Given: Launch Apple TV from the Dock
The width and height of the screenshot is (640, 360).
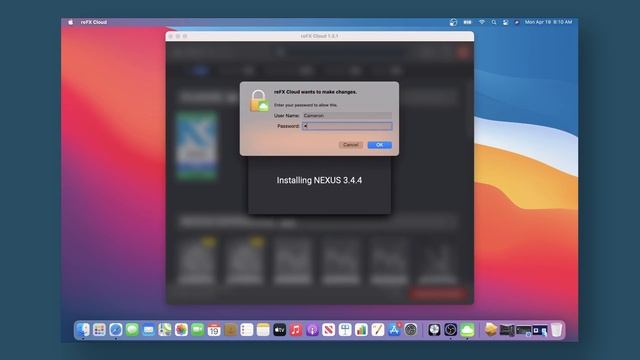Looking at the screenshot, I should pos(280,329).
